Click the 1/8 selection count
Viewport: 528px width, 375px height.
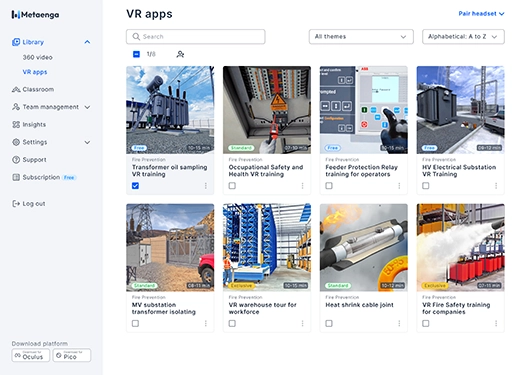[151, 54]
